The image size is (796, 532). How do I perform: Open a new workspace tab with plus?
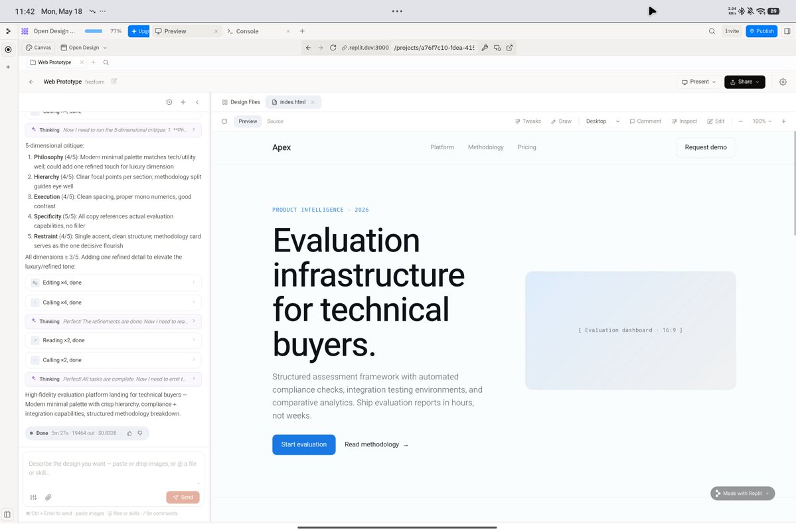pos(302,31)
